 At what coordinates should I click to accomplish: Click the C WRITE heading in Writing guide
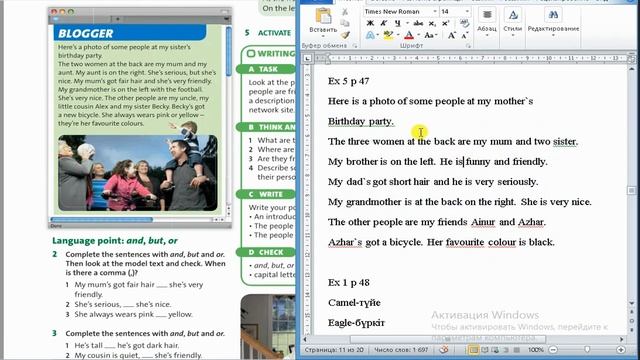pos(266,194)
